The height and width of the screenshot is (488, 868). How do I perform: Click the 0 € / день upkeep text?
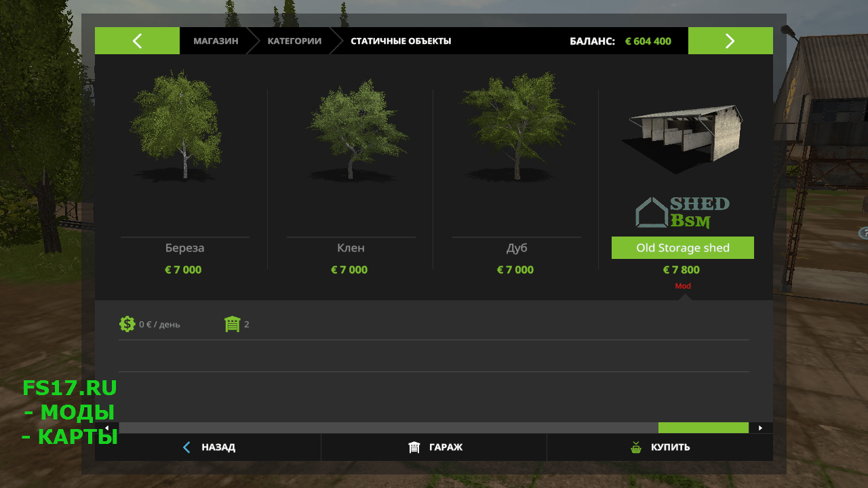(x=159, y=325)
